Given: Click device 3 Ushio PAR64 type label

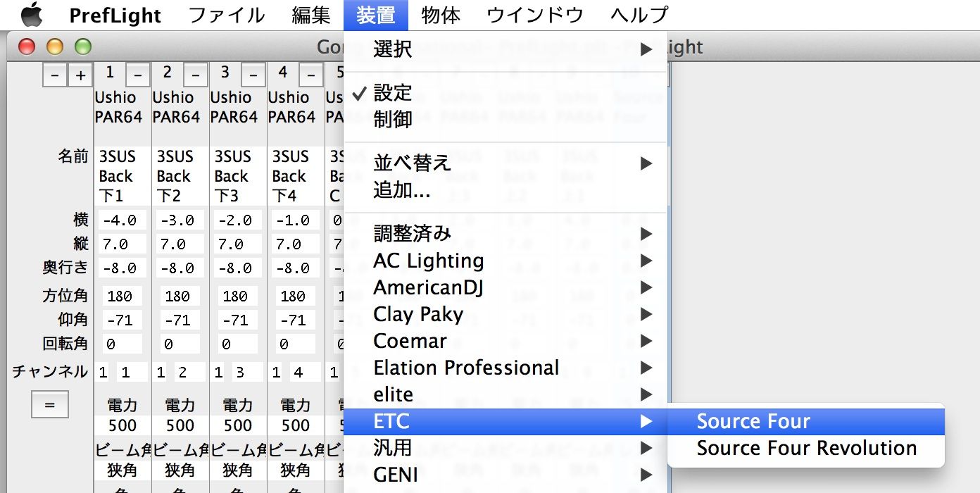Looking at the screenshot, I should click(x=234, y=107).
